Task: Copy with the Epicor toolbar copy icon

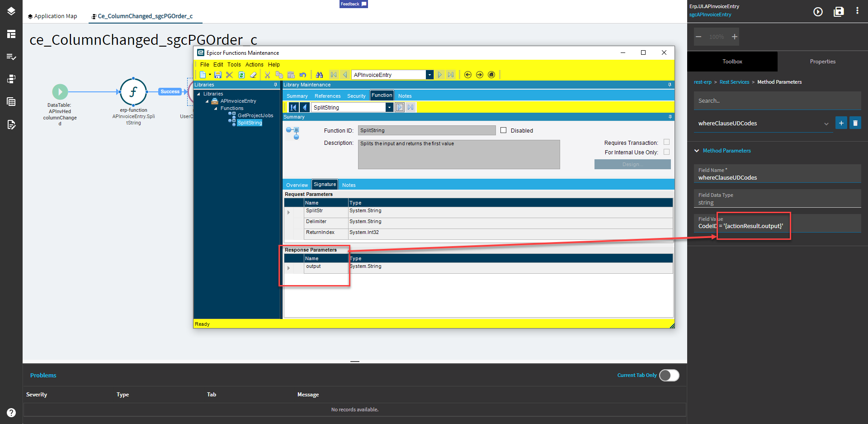Action: point(279,75)
